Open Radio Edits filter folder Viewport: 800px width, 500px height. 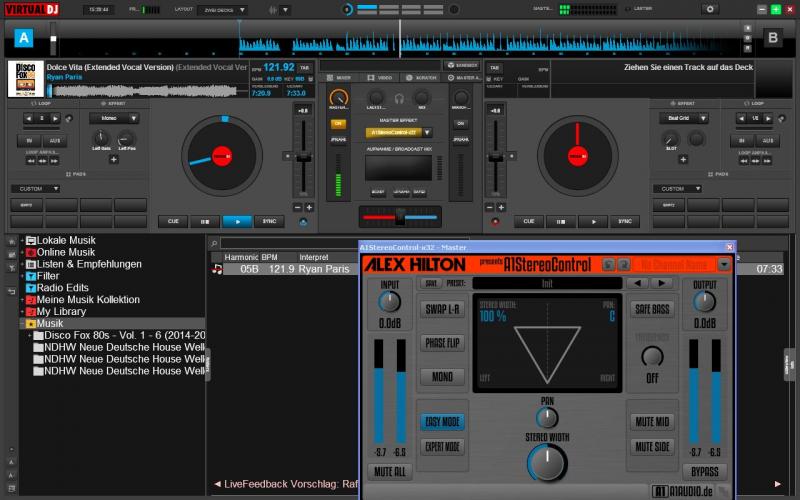(62, 288)
